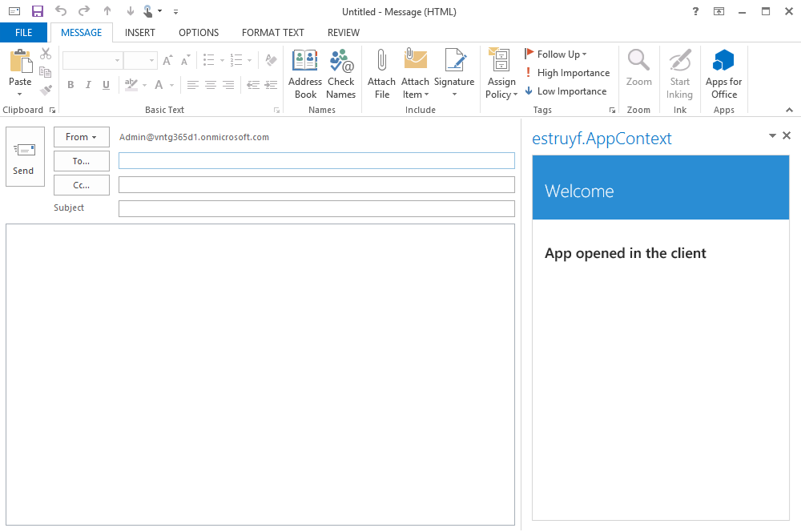Align text right
The width and height of the screenshot is (801, 532).
click(x=228, y=85)
